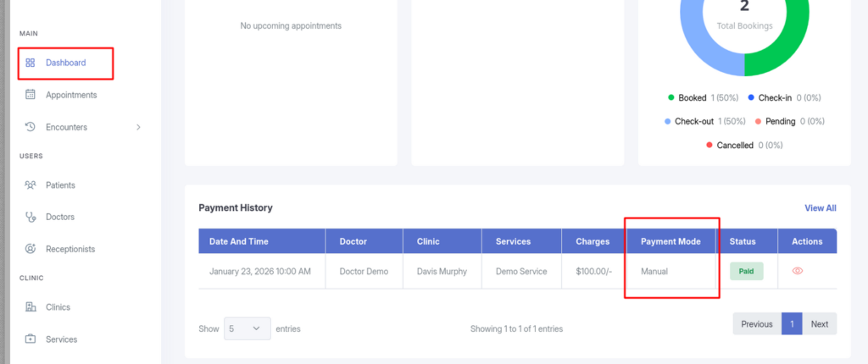Click the Appointments calendar icon
The width and height of the screenshot is (868, 364).
point(31,95)
